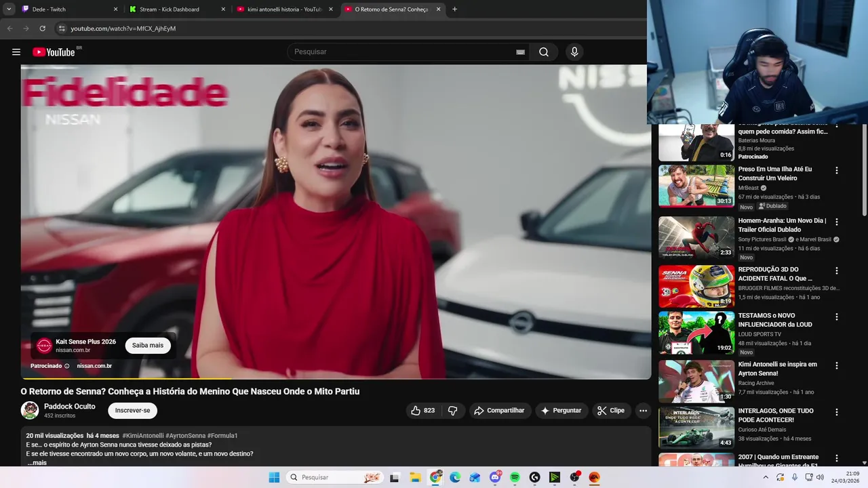Close the Kick Dashboard tab
The image size is (868, 488).
coord(223,9)
